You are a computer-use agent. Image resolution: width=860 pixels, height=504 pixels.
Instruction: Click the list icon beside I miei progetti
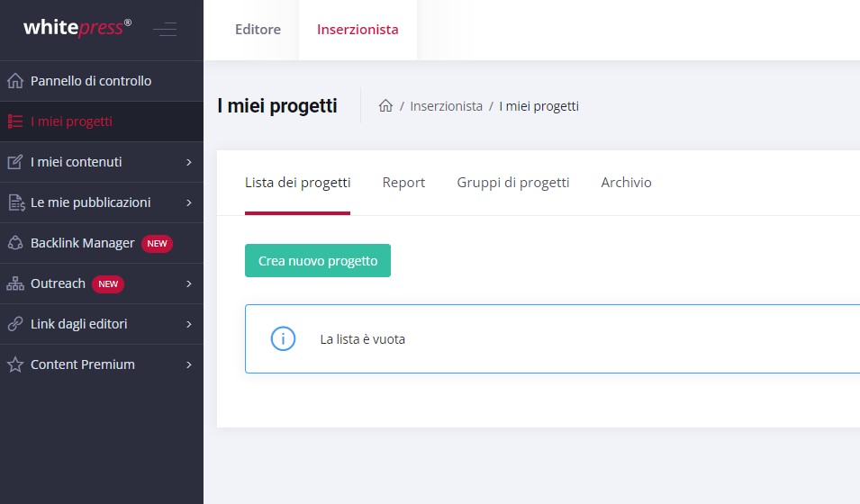click(15, 121)
